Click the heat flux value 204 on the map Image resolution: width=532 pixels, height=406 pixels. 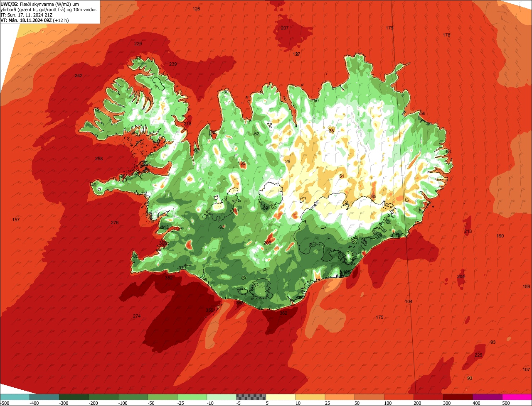[x=461, y=276]
